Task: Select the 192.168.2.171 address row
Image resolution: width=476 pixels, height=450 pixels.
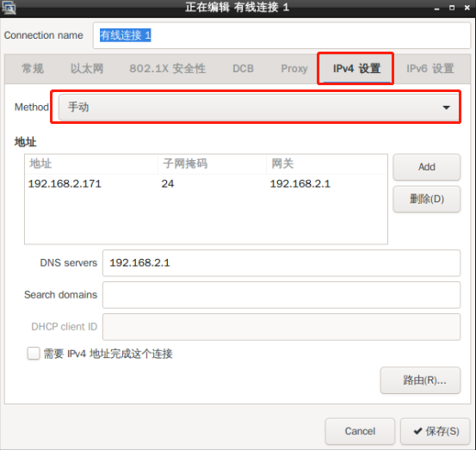Action: click(x=206, y=183)
